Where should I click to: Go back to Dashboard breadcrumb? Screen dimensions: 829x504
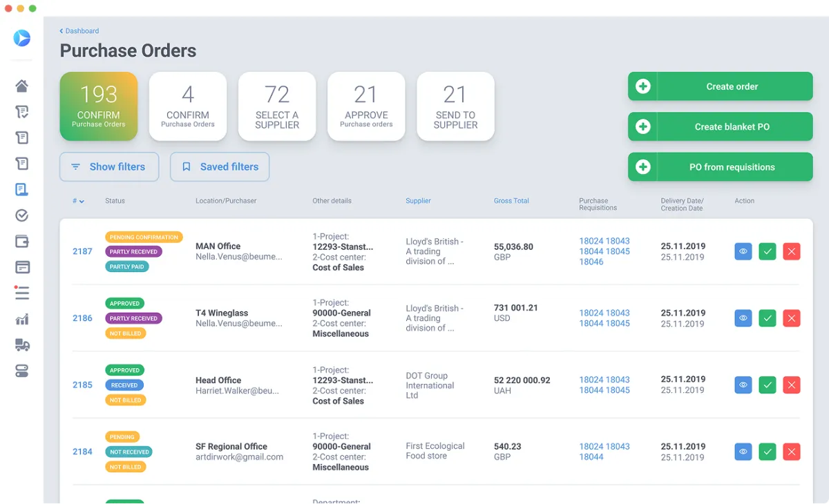[x=79, y=31]
